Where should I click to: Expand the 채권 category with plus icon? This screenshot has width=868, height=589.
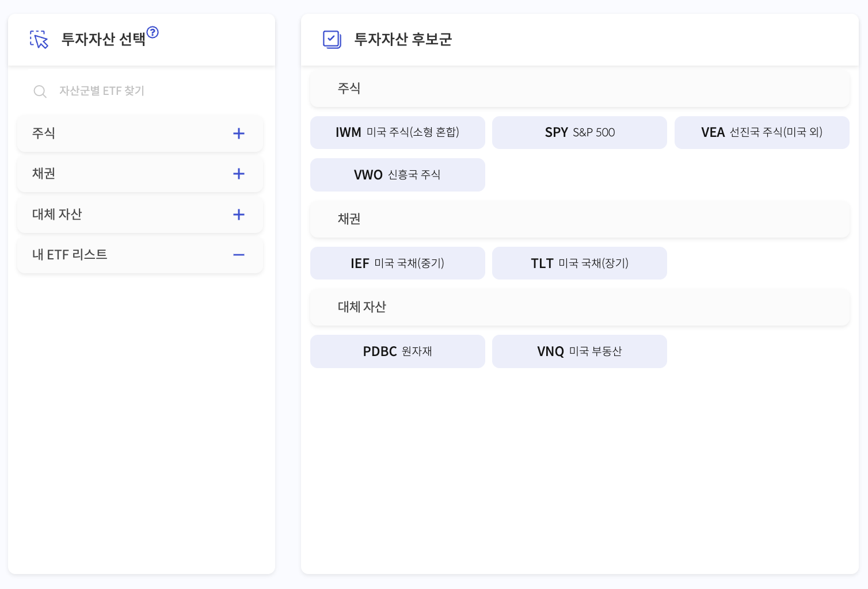click(239, 174)
